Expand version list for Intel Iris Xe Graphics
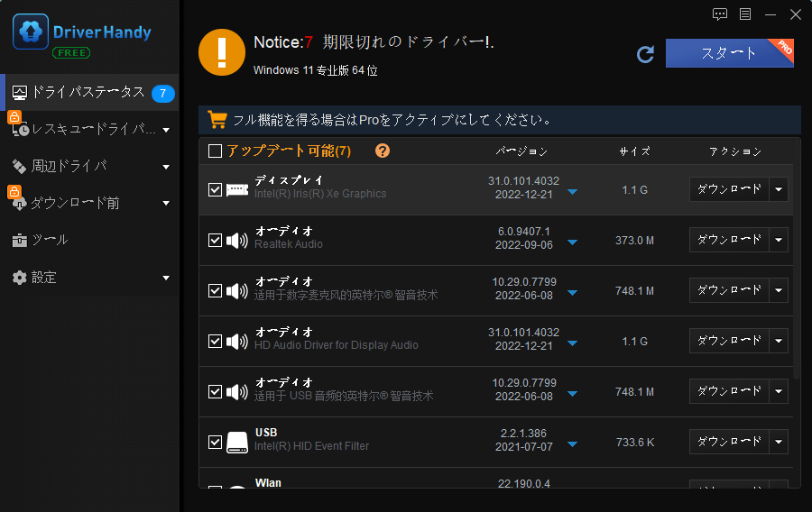This screenshot has height=512, width=812. [572, 192]
